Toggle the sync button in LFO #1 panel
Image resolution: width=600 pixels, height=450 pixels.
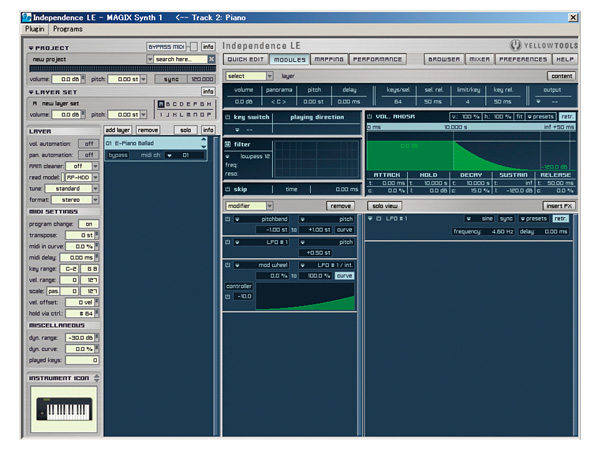tap(506, 218)
